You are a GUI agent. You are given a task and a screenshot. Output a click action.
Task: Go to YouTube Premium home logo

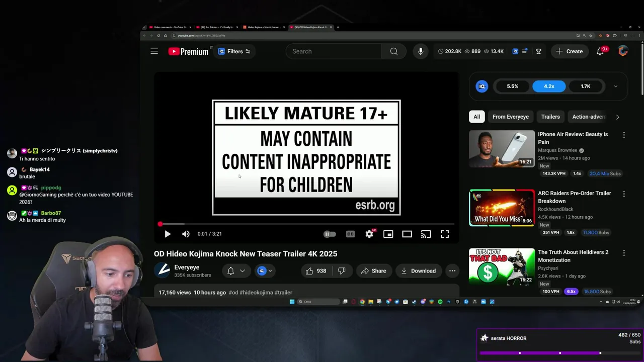[188, 51]
